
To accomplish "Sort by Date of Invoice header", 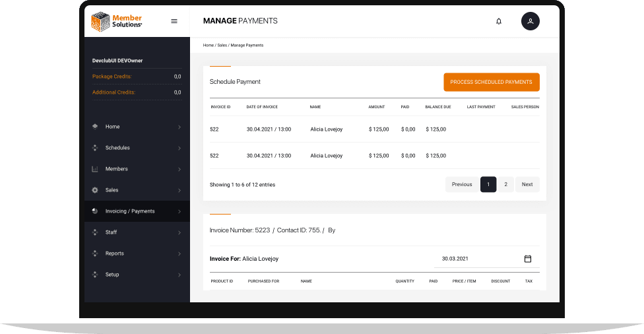I will tap(262, 107).
